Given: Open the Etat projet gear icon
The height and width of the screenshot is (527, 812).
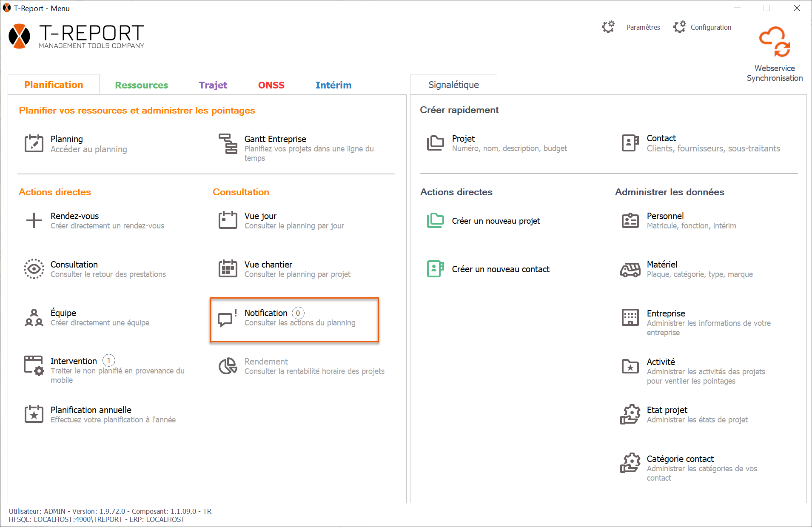Looking at the screenshot, I should [x=630, y=414].
